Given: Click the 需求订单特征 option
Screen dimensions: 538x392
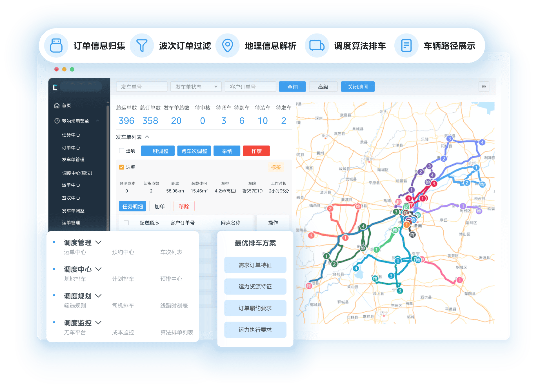Looking at the screenshot, I should click(x=255, y=265).
